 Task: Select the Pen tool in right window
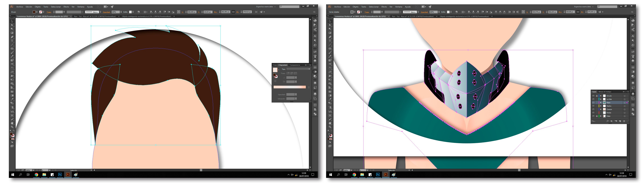point(330,37)
